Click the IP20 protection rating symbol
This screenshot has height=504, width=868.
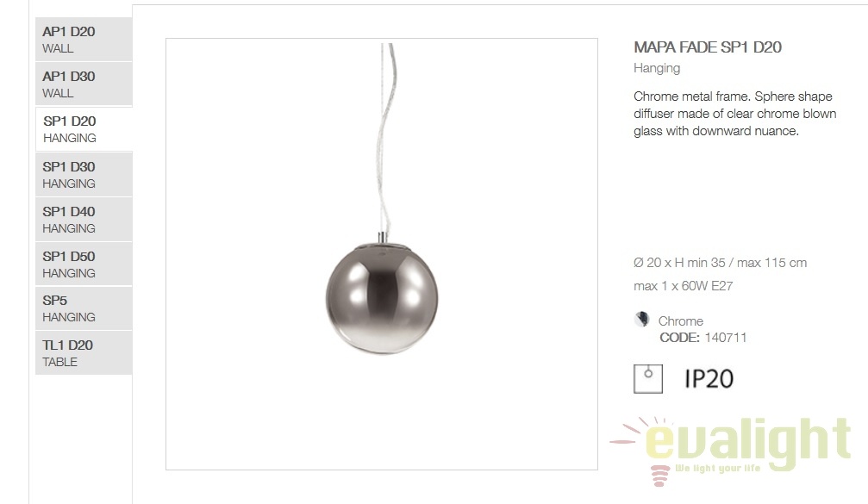(709, 379)
